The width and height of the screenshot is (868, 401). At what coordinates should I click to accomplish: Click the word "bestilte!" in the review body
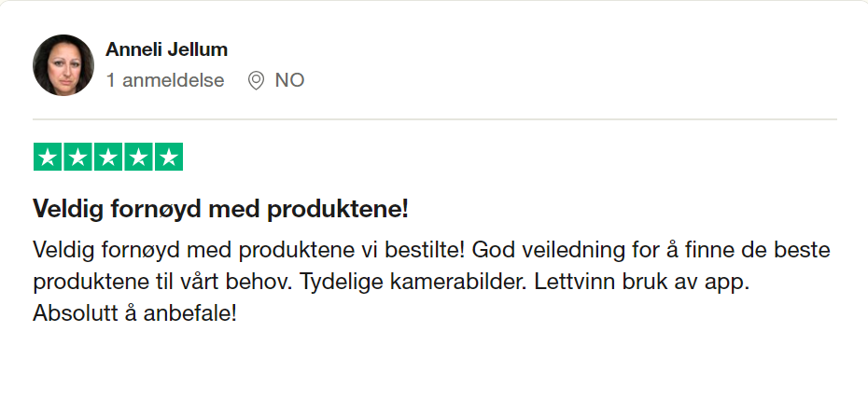(x=424, y=252)
